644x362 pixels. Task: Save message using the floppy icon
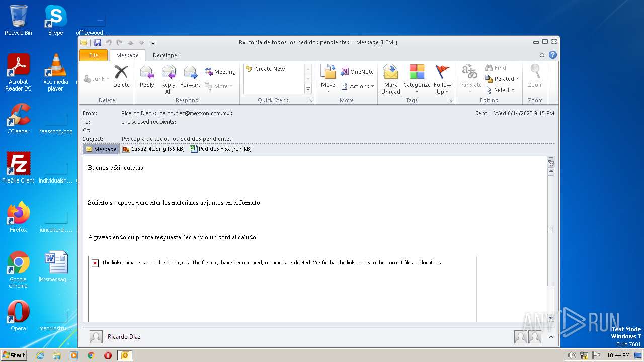[97, 43]
